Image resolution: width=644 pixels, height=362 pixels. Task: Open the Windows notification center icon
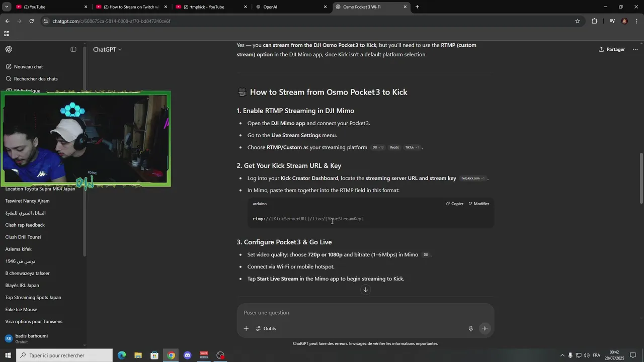click(633, 355)
